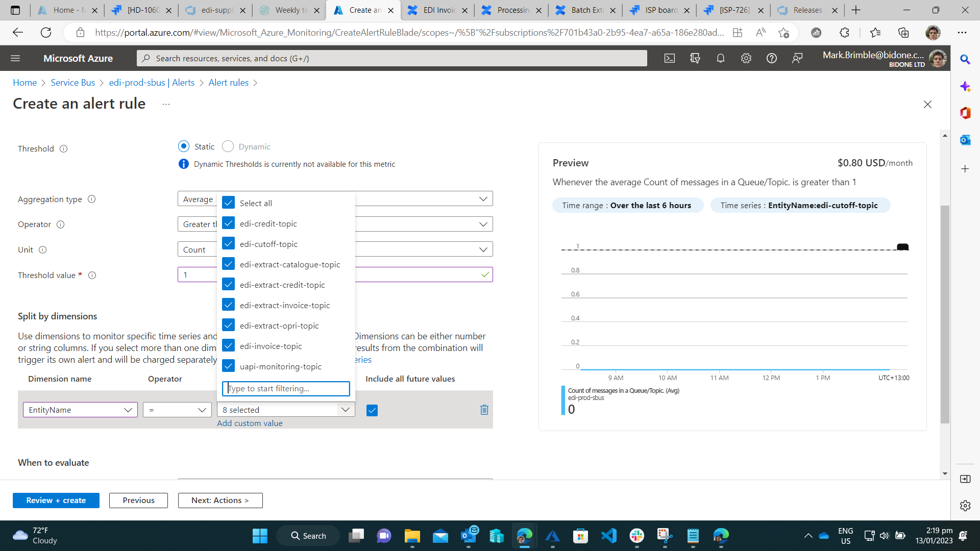Uncheck edi-extract-opri-topic checkbox
Image resolution: width=980 pixels, height=551 pixels.
click(229, 325)
